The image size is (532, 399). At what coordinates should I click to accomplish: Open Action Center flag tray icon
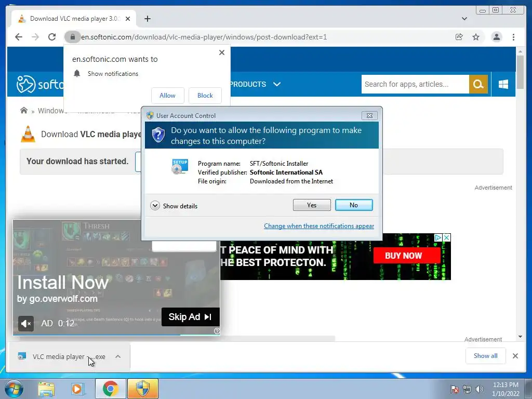(454, 389)
